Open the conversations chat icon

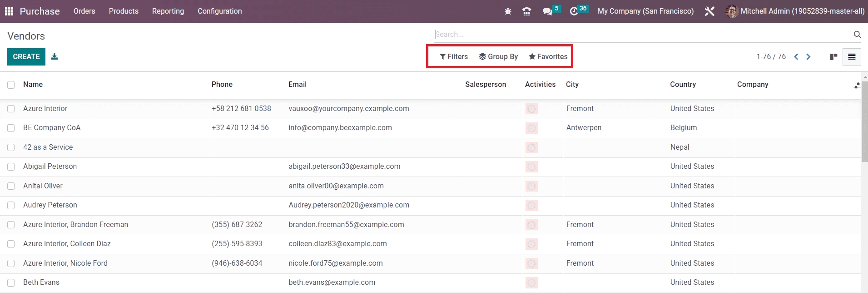point(547,11)
